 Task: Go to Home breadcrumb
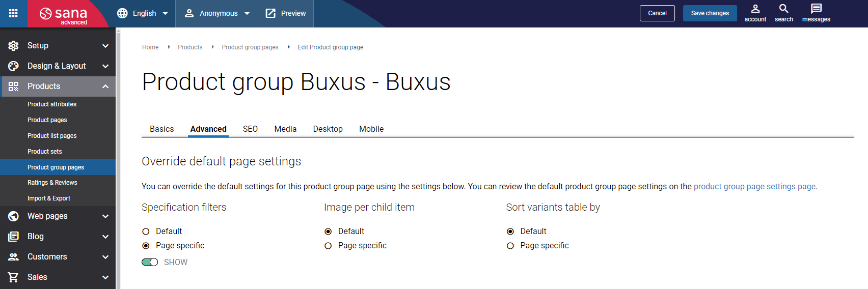coord(150,47)
